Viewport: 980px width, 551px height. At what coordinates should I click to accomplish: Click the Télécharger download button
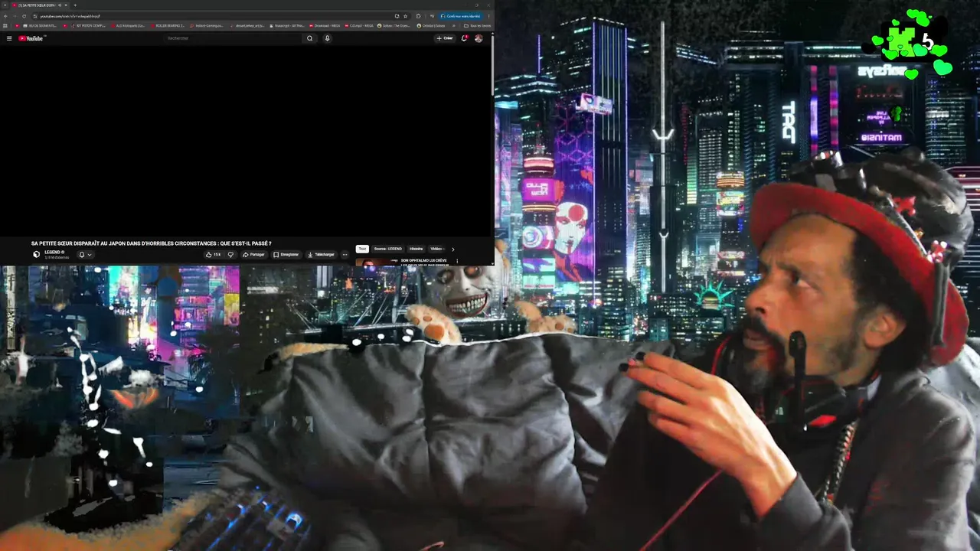coord(321,255)
